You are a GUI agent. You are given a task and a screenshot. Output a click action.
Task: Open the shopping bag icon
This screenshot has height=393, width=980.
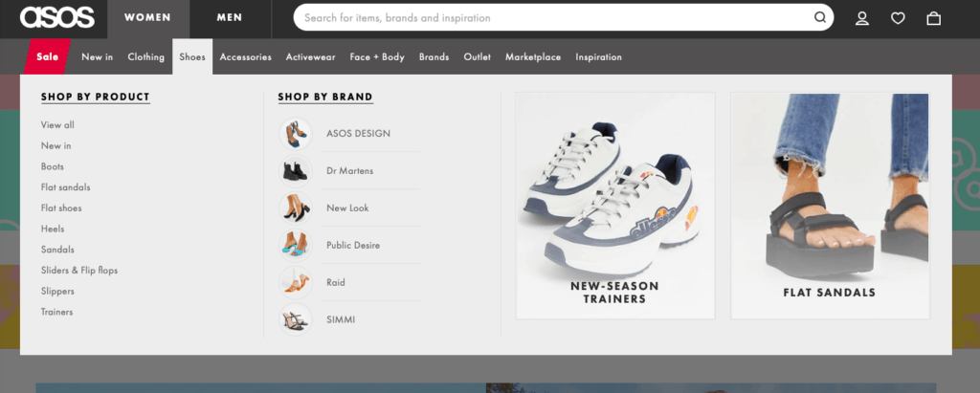pyautogui.click(x=933, y=18)
